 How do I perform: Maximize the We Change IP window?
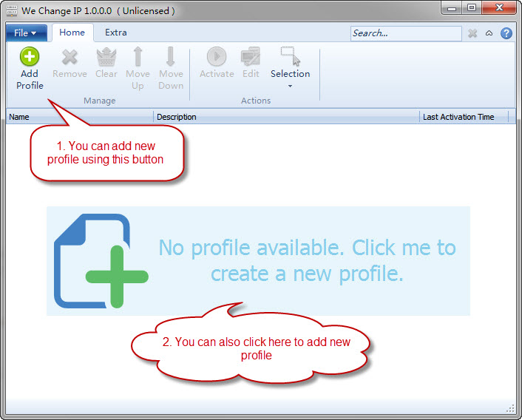coord(472,8)
